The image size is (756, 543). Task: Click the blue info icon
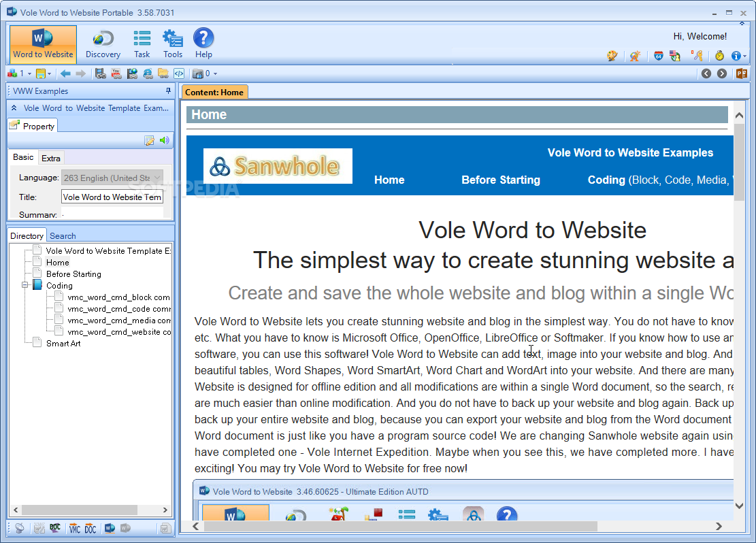736,56
